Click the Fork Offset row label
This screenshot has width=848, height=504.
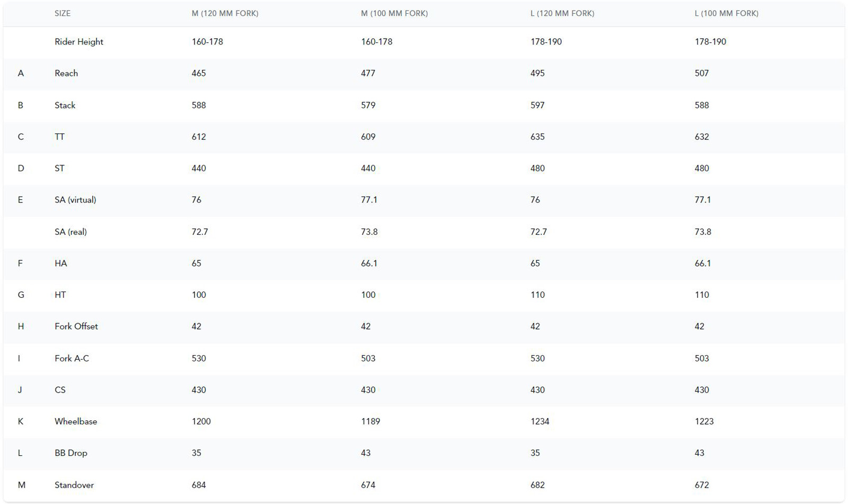click(x=76, y=326)
